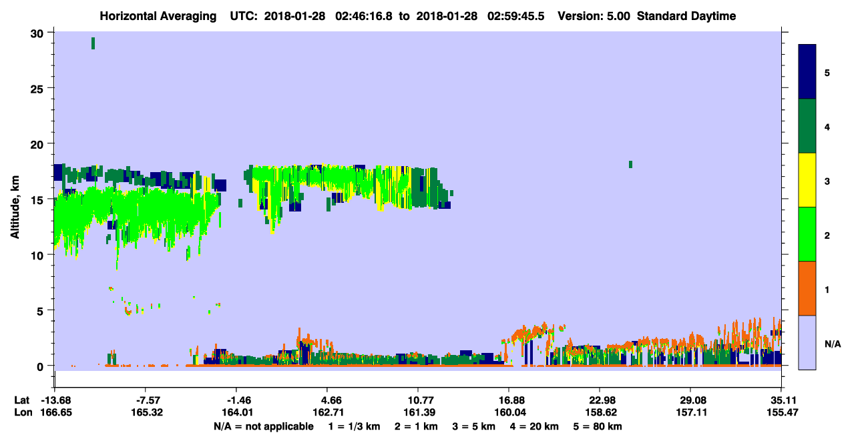Click the dark green colorbar segment labeled 4
The image size is (868, 445).
[808, 126]
